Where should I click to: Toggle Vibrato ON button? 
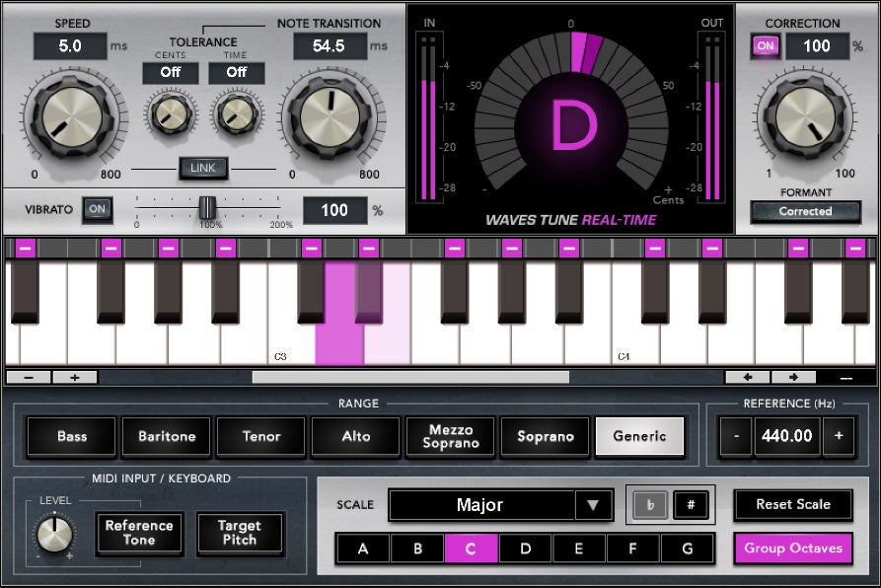click(97, 209)
